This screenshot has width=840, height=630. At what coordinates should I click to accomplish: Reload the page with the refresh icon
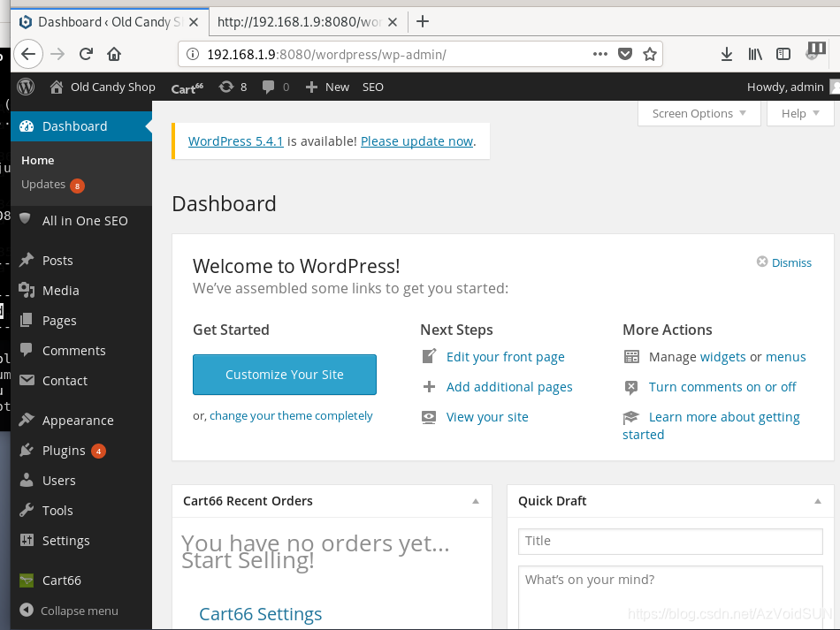pos(86,54)
